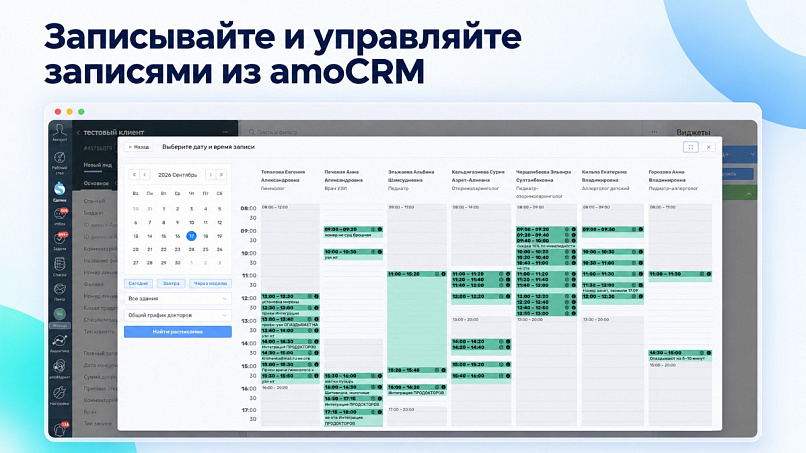Click Через неделю quick date button
Screen dimensions: 806x453
(210, 283)
